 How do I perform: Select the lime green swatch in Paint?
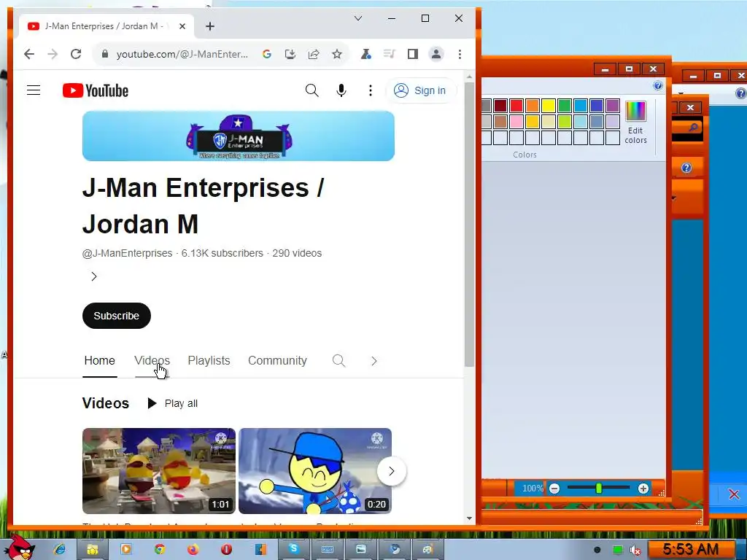(564, 122)
